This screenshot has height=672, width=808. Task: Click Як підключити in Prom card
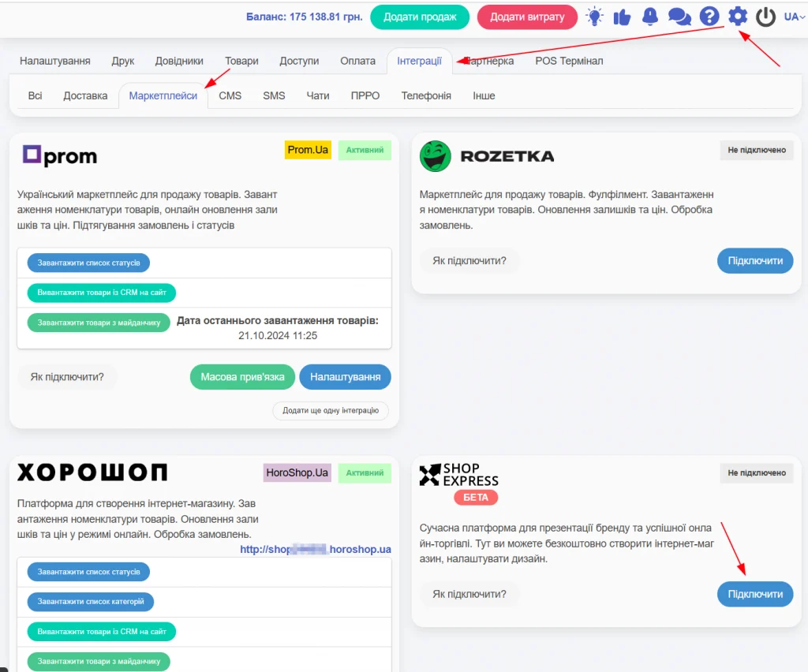pos(67,377)
